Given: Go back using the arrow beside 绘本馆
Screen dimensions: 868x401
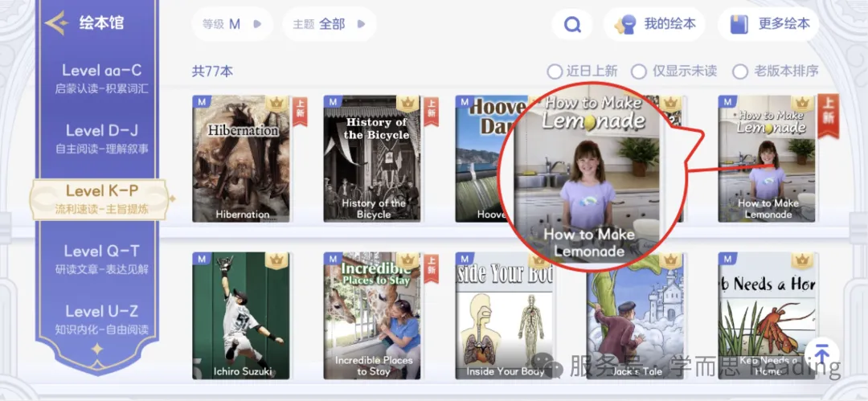Looking at the screenshot, I should pos(56,23).
